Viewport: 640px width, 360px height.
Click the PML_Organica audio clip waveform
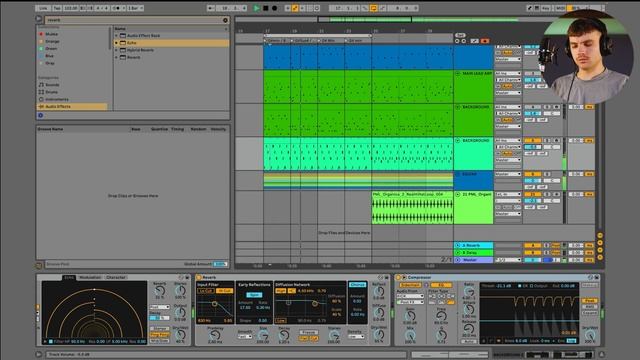412,210
